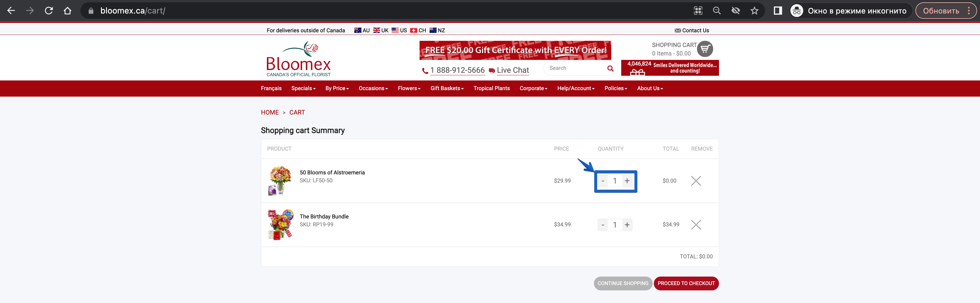Expand the Occasions menu
The height and width of the screenshot is (303, 980).
(373, 88)
